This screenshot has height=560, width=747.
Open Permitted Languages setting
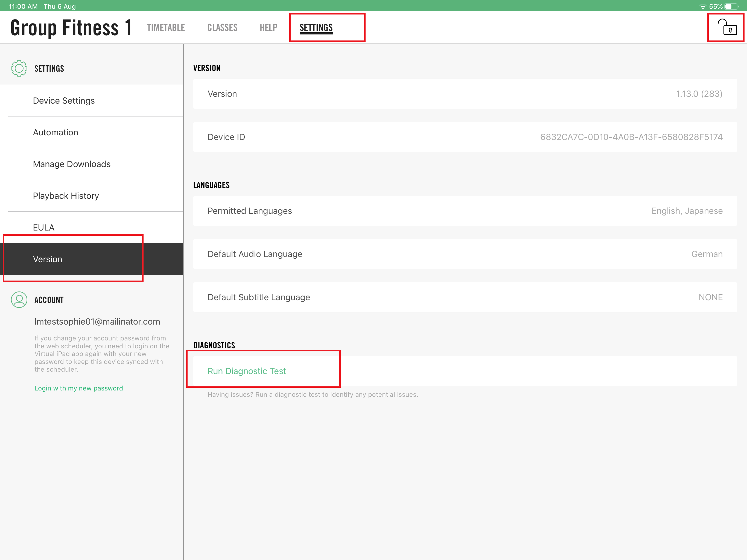(x=465, y=211)
